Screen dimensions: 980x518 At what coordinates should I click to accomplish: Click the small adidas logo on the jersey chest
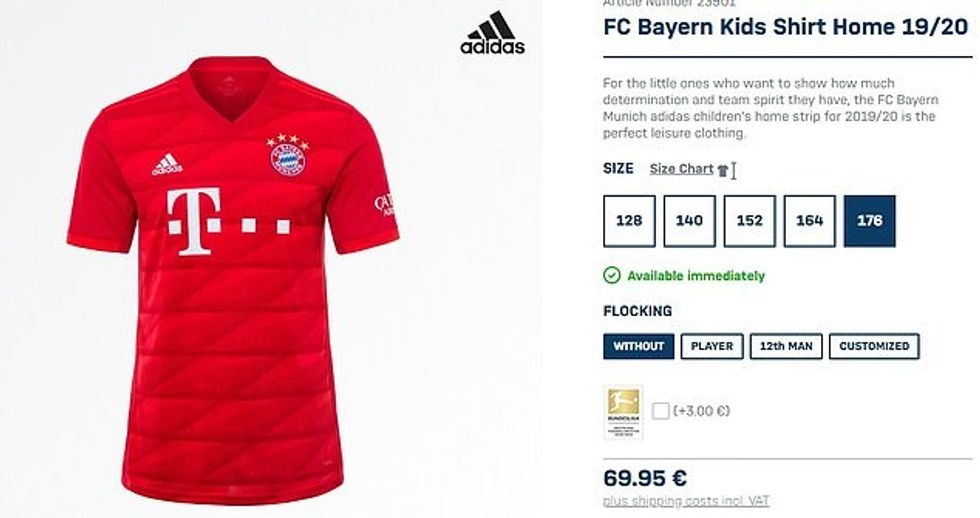point(167,164)
